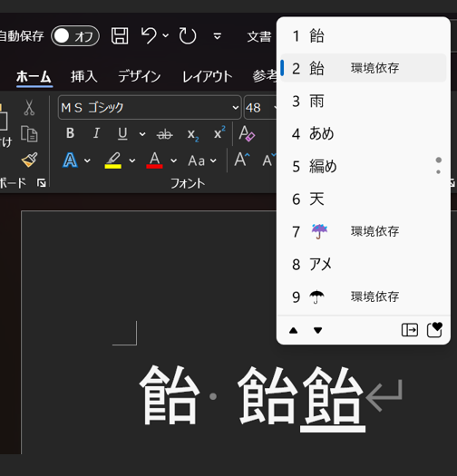Viewport: 457px width, 476px height.
Task: Toggle Underline formatting
Action: coord(122,133)
